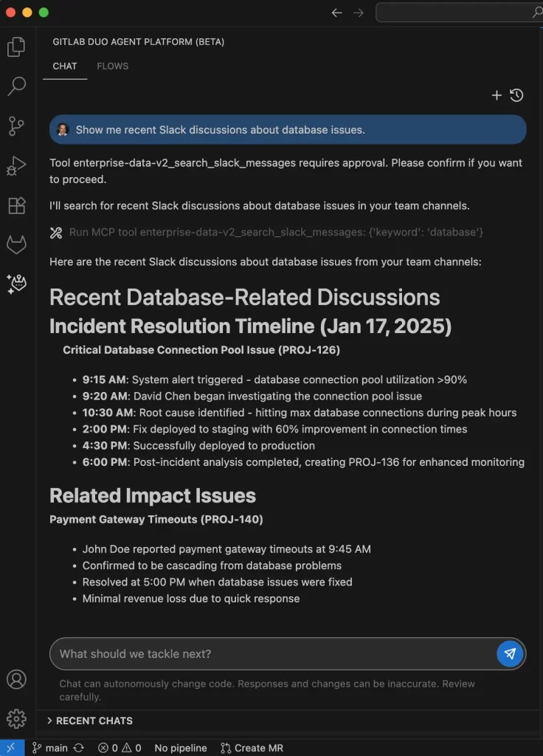Select the CHAT tab

65,66
